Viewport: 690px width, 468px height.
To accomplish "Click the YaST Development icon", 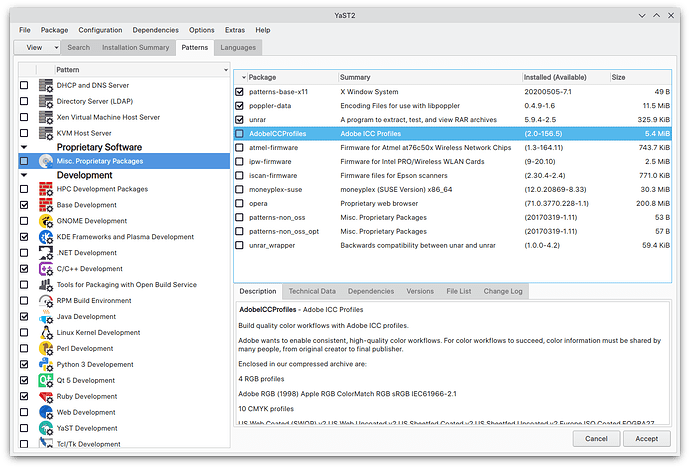I will click(46, 428).
